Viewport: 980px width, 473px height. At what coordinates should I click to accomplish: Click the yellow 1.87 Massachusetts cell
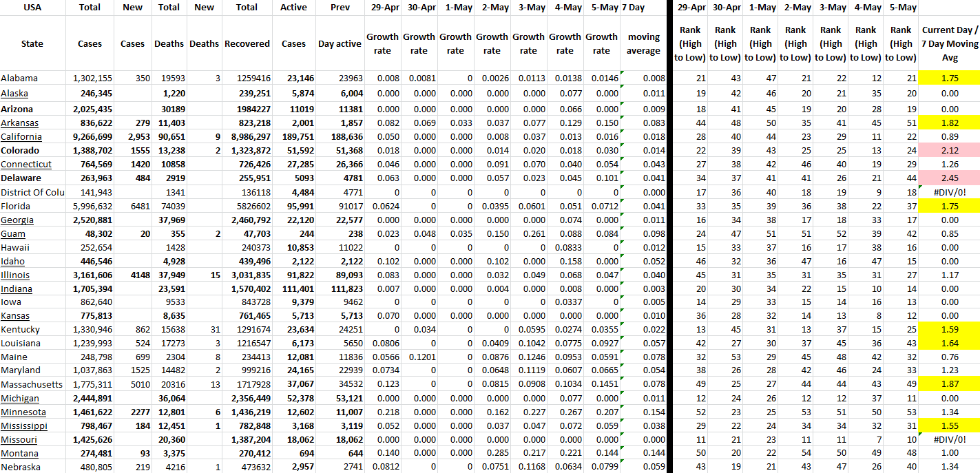949,384
